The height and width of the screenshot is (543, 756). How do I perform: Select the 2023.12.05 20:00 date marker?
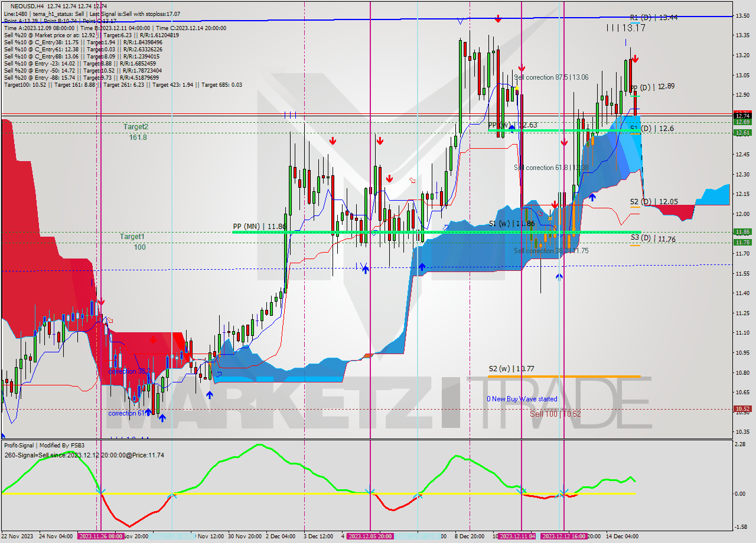click(370, 537)
